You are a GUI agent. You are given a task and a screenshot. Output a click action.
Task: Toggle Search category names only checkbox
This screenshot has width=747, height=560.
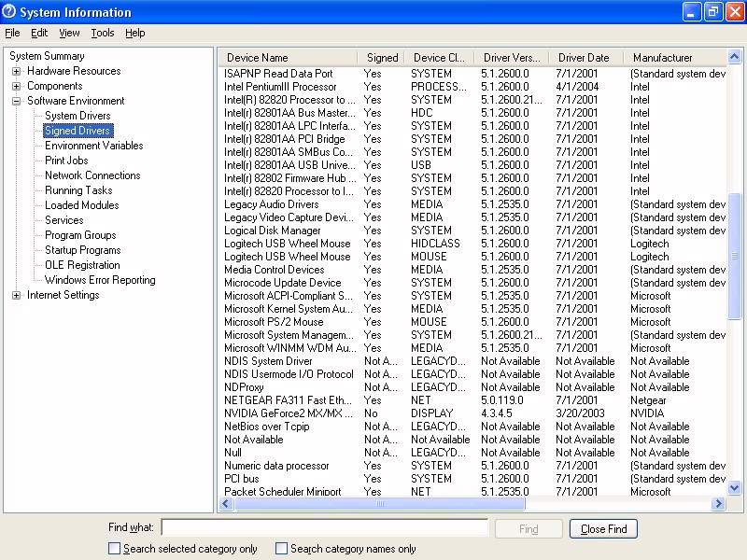281,549
